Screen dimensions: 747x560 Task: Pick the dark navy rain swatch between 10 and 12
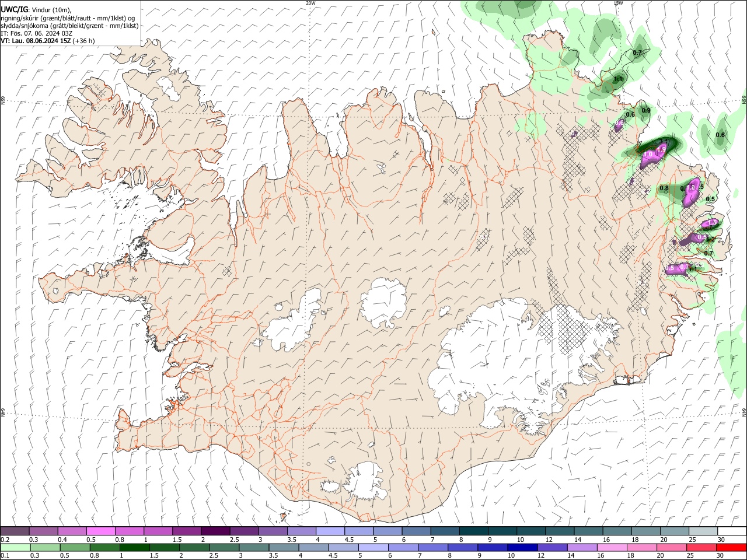click(x=521, y=548)
